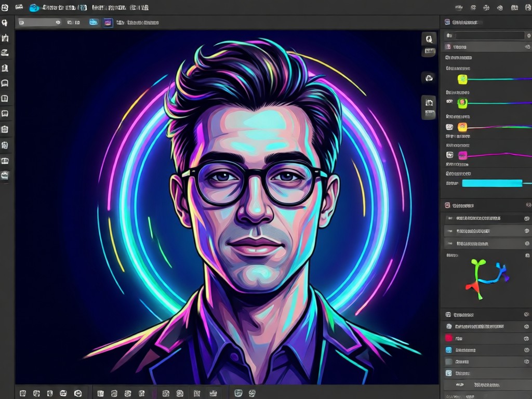Click the purple icon on the highlighted row under search
This screenshot has height=399, width=532.
pyautogui.click(x=448, y=47)
